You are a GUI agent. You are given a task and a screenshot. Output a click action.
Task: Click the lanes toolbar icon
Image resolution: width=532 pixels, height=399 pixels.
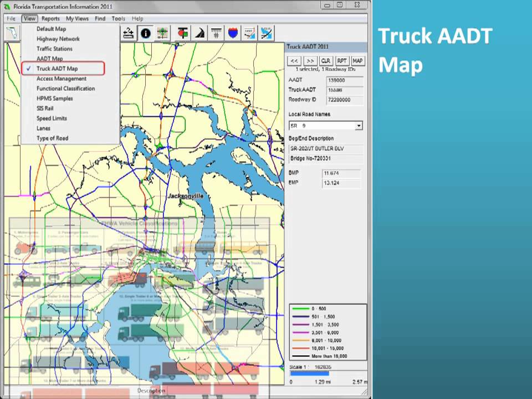(x=216, y=33)
